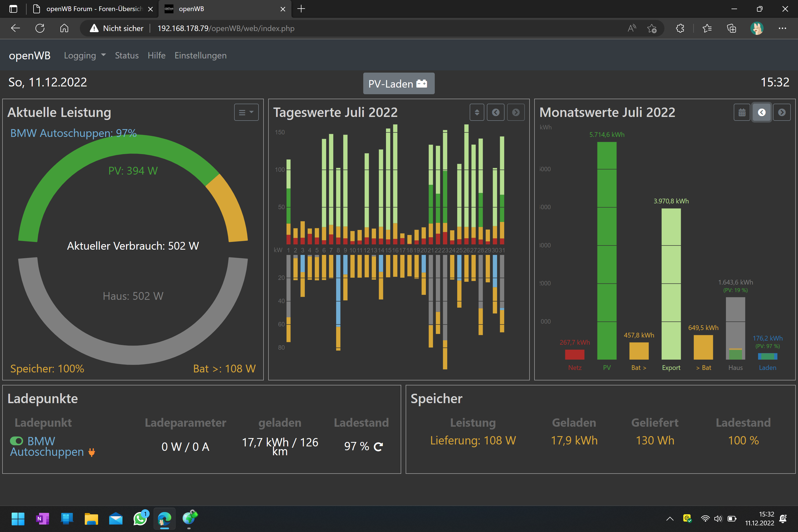
Task: Click the PV-Laden charge mode button
Action: 398,83
